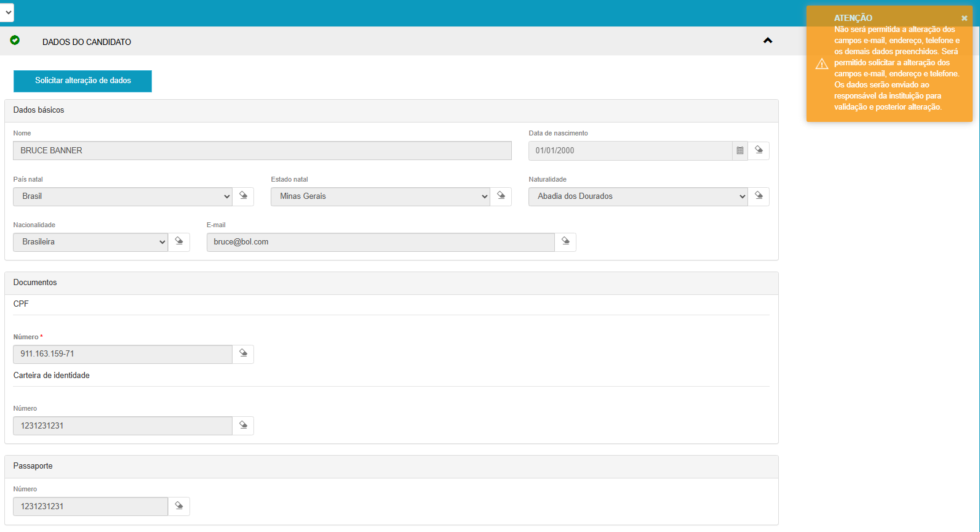Click Carteira de identidade Número field

[122, 426]
